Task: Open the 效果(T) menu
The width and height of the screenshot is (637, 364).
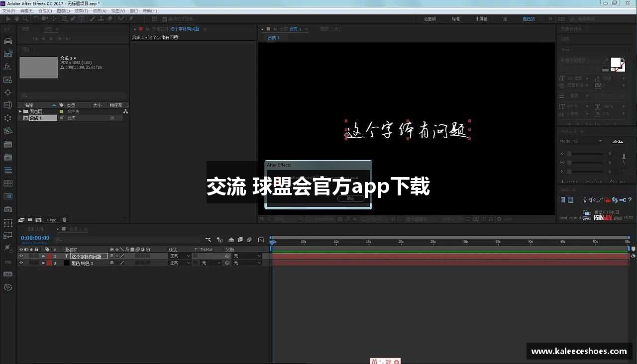Action: pos(81,10)
